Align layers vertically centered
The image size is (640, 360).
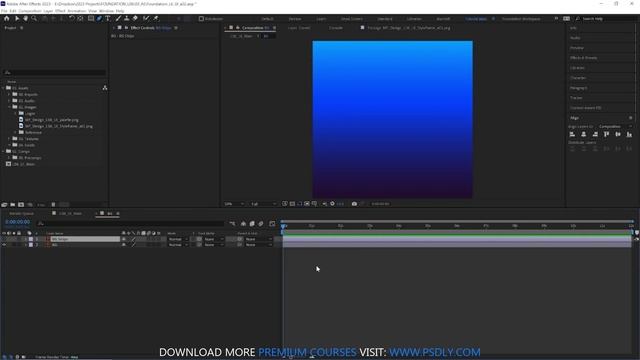pos(618,134)
